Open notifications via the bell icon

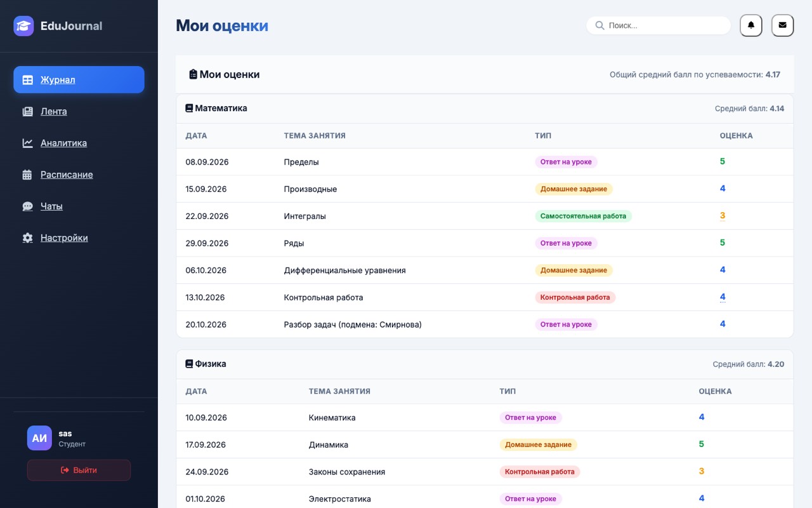[x=751, y=25]
